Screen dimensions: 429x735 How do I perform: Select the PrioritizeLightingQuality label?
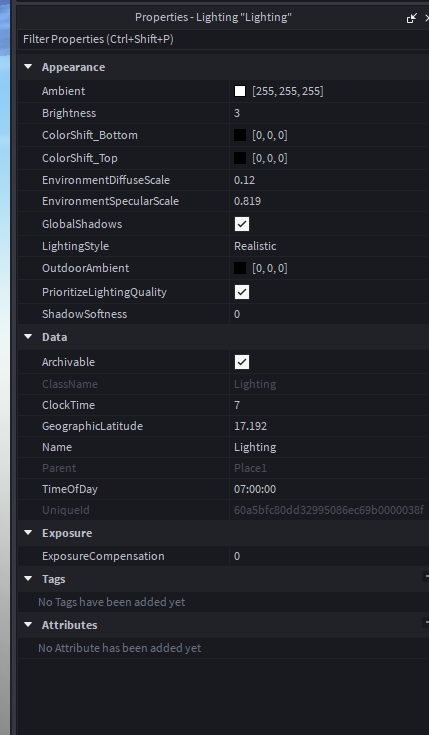click(x=104, y=292)
